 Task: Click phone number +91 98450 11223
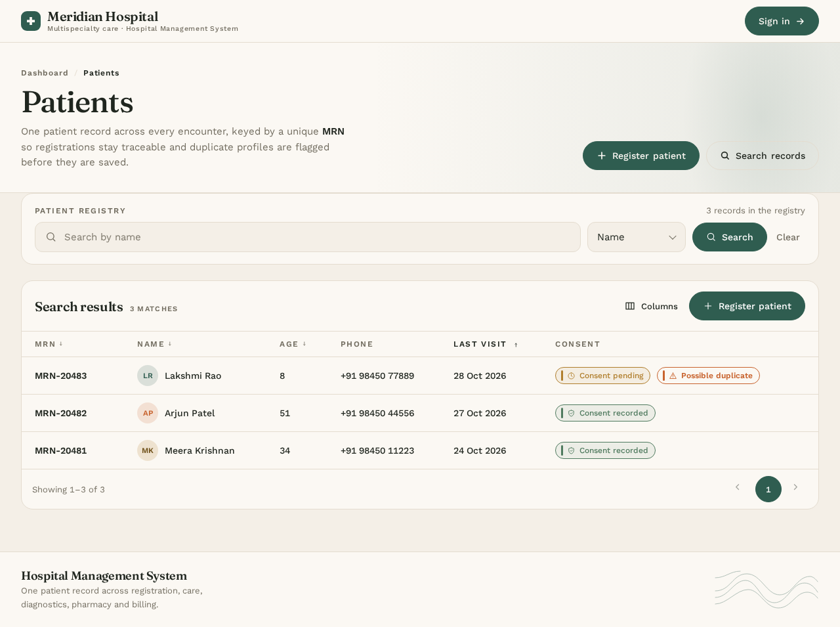pyautogui.click(x=377, y=450)
